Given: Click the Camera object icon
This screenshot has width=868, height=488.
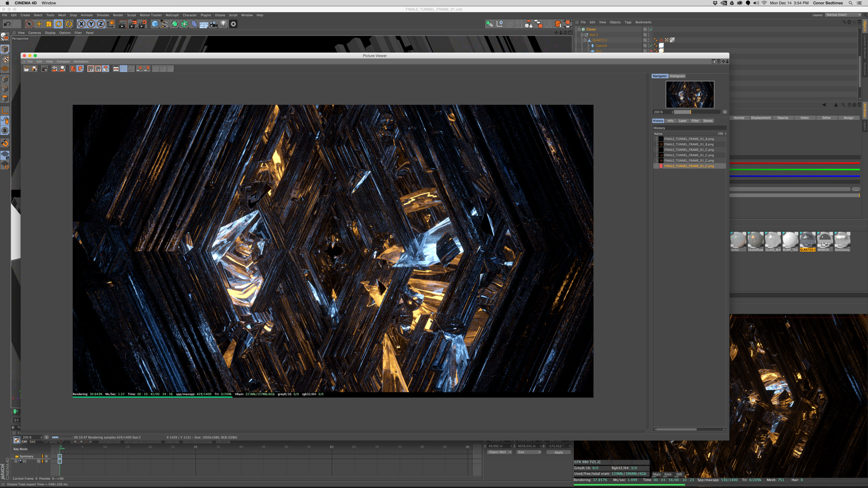Looking at the screenshot, I should (214, 24).
